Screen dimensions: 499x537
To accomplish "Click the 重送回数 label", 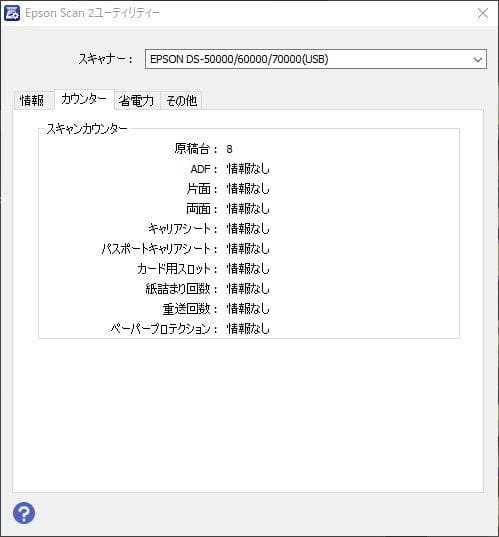I will [189, 309].
